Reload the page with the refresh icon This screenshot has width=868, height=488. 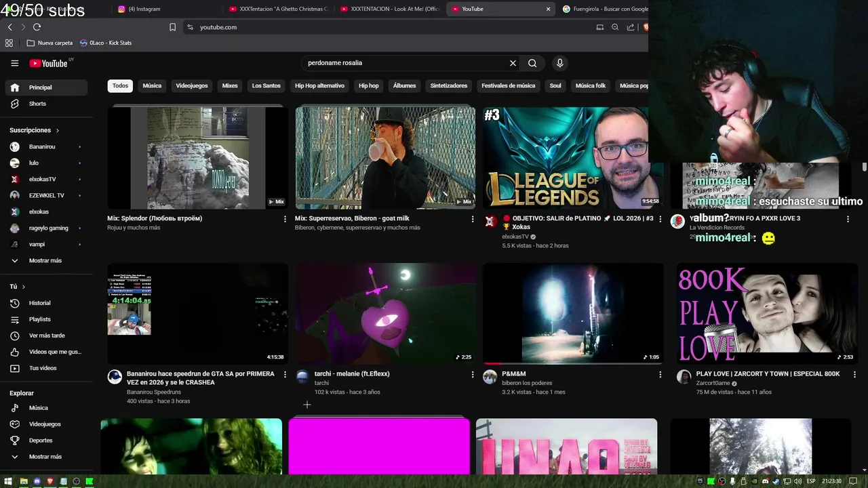pos(37,27)
